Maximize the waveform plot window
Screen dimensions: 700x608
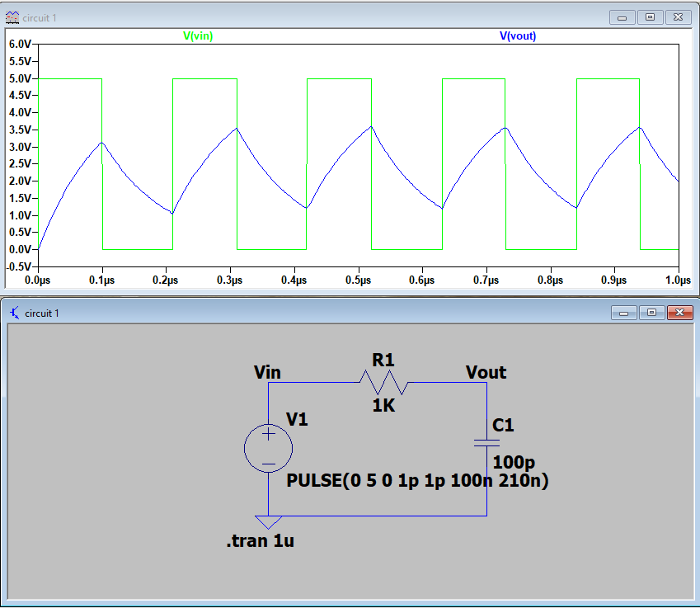(650, 17)
